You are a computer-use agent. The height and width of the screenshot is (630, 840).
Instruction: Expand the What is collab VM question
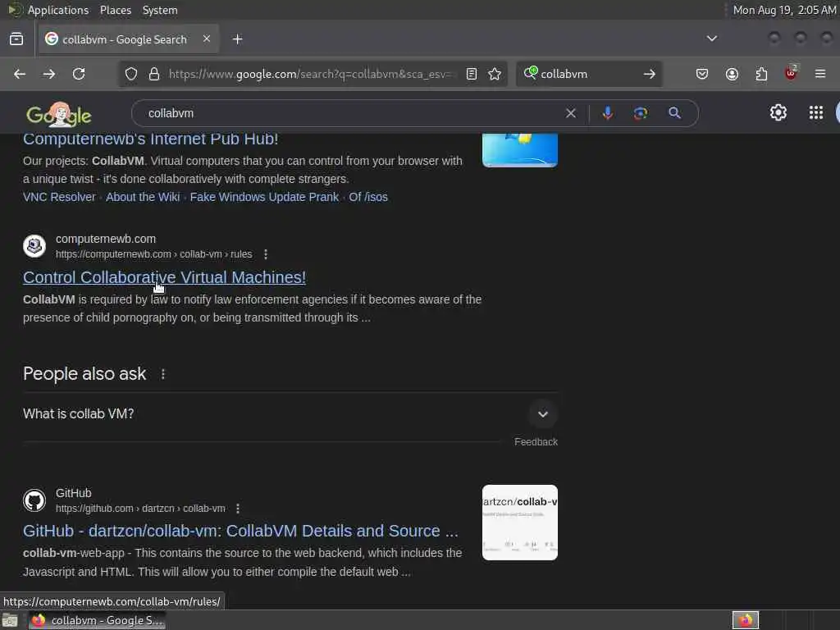point(543,414)
